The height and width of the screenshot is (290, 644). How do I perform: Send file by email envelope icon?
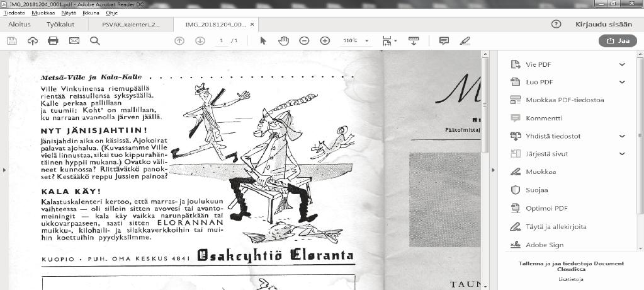(74, 41)
